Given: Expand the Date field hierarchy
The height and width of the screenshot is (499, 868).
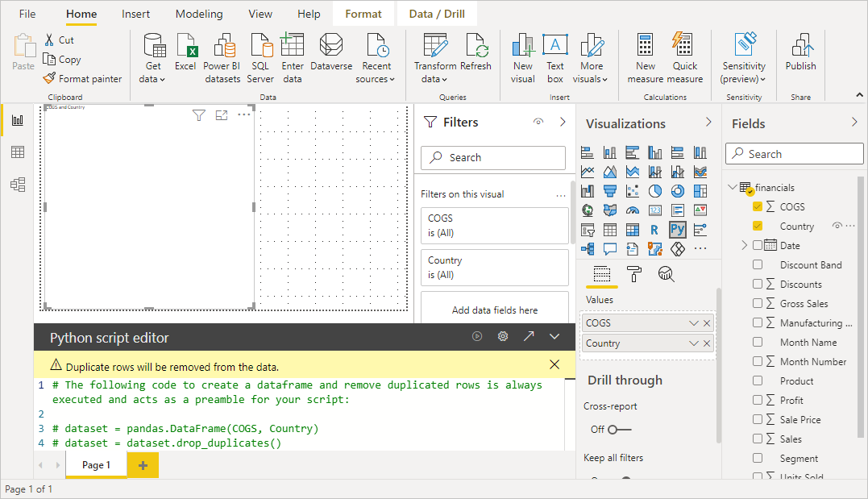Looking at the screenshot, I should (x=744, y=245).
